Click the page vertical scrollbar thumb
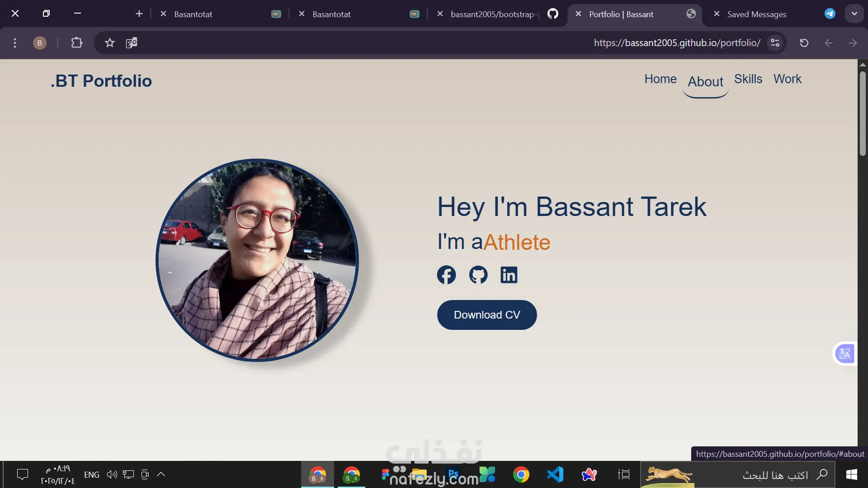Image resolution: width=868 pixels, height=488 pixels. 863,113
